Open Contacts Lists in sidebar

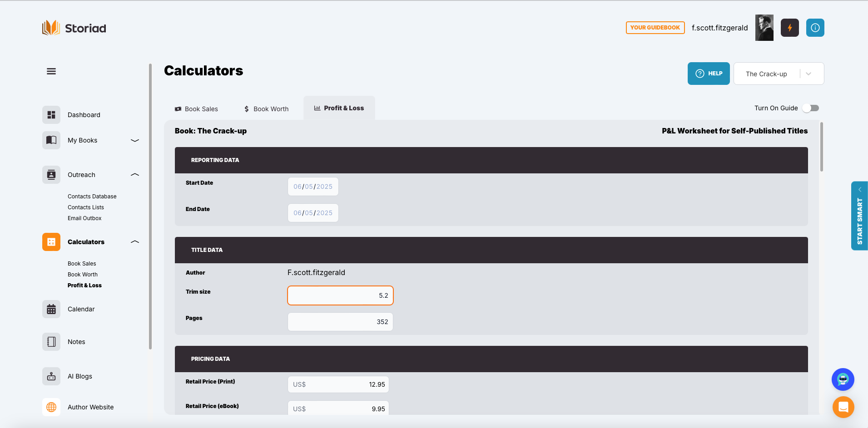pyautogui.click(x=86, y=207)
